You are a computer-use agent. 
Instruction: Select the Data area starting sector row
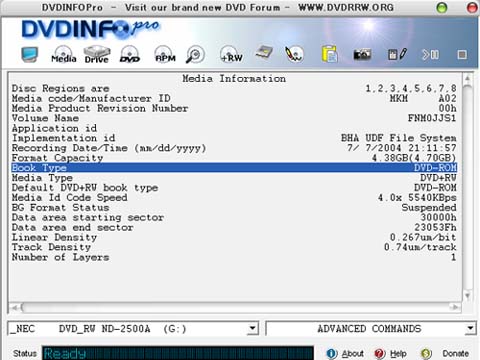(234, 217)
